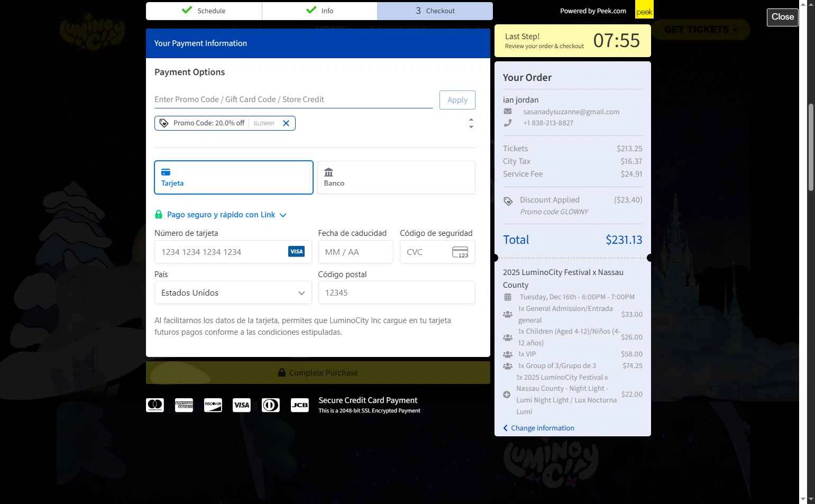Viewport: 815px width, 504px height.
Task: Click the promo list up stepper arrow
Action: tap(471, 120)
